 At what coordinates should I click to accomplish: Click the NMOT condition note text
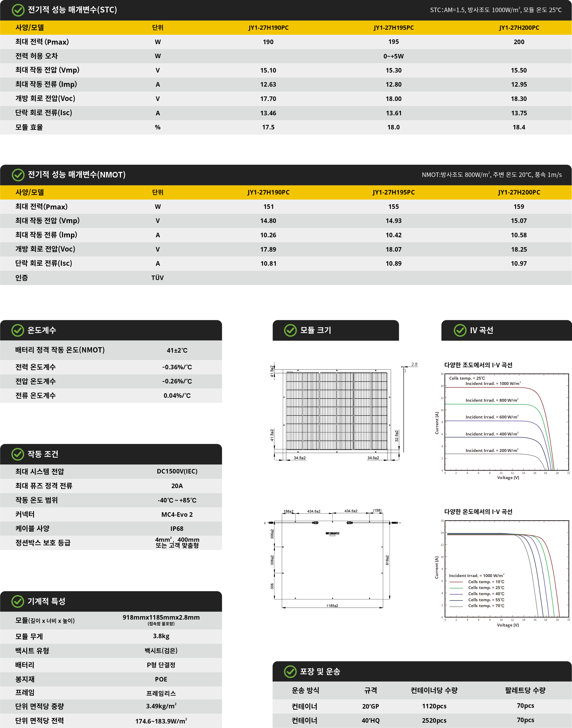(492, 175)
